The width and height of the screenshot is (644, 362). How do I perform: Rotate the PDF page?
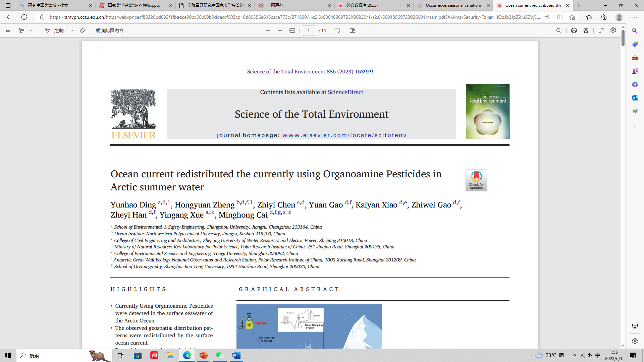(x=337, y=31)
